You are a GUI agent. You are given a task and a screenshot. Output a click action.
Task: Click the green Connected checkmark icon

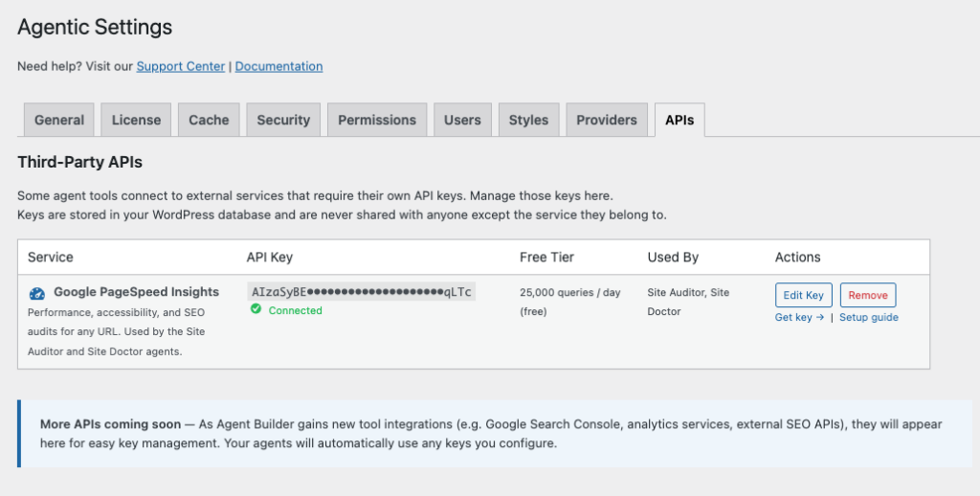tap(256, 309)
